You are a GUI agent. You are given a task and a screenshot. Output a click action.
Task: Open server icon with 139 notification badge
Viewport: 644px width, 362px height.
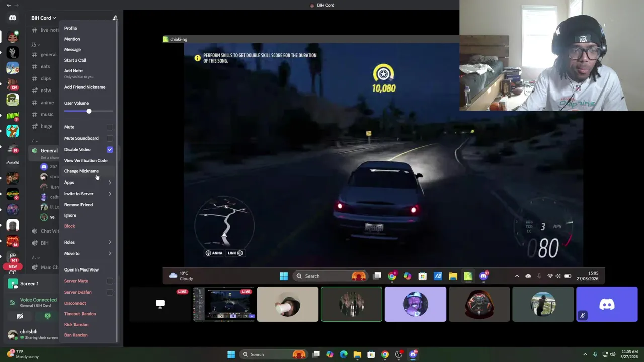click(x=13, y=83)
